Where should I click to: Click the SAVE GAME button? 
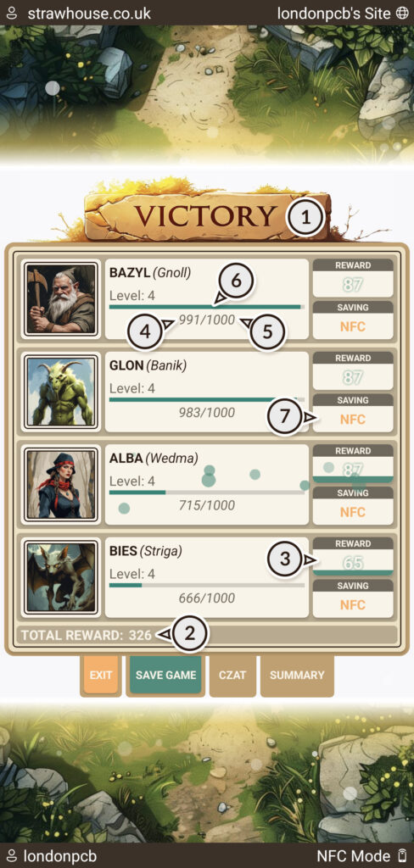click(165, 676)
